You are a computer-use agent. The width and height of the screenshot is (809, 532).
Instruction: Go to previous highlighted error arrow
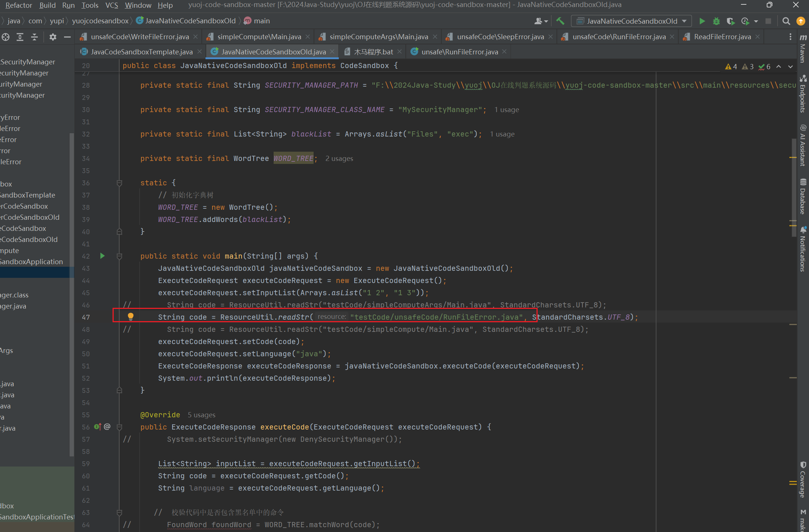[x=779, y=67]
